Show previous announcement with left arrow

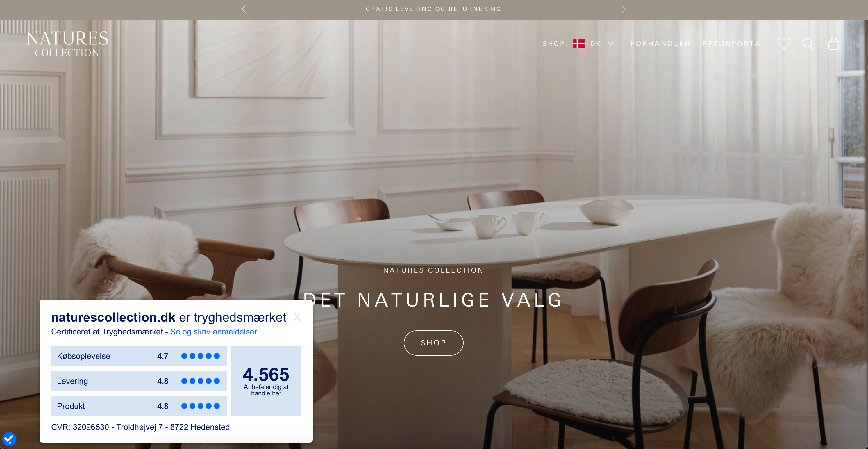244,9
